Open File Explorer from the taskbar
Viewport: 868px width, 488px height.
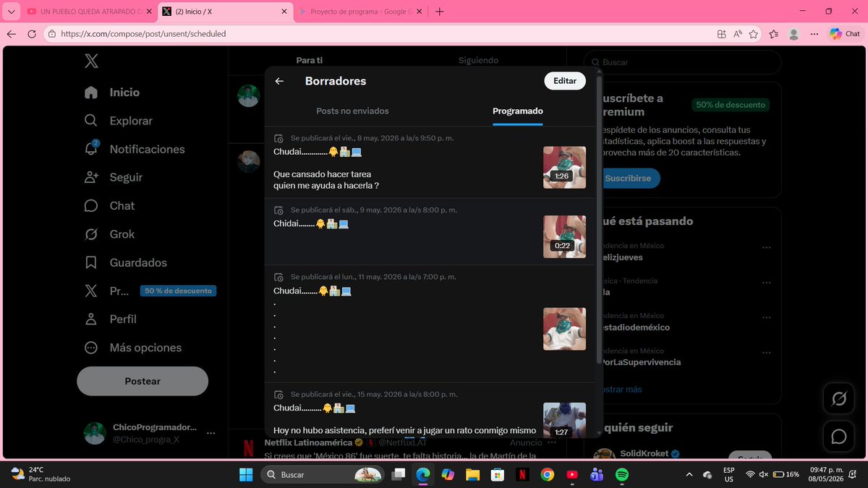[x=472, y=475]
